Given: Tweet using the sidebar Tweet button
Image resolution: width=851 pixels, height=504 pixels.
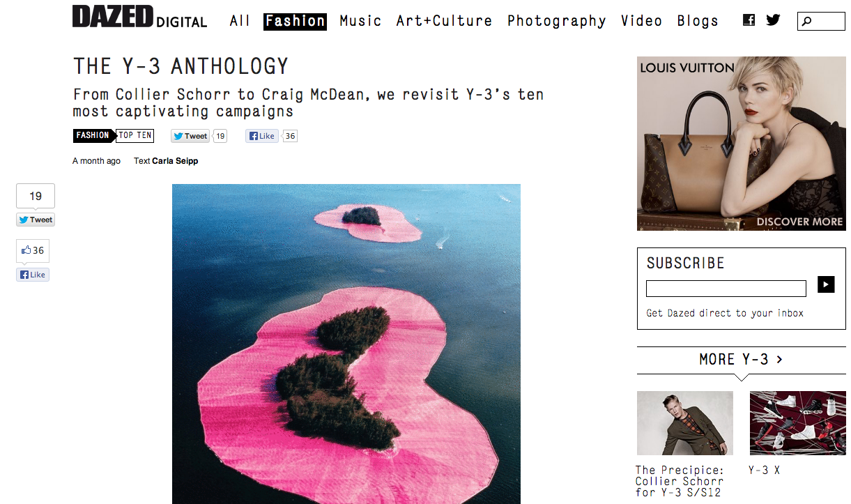Looking at the screenshot, I should point(36,220).
